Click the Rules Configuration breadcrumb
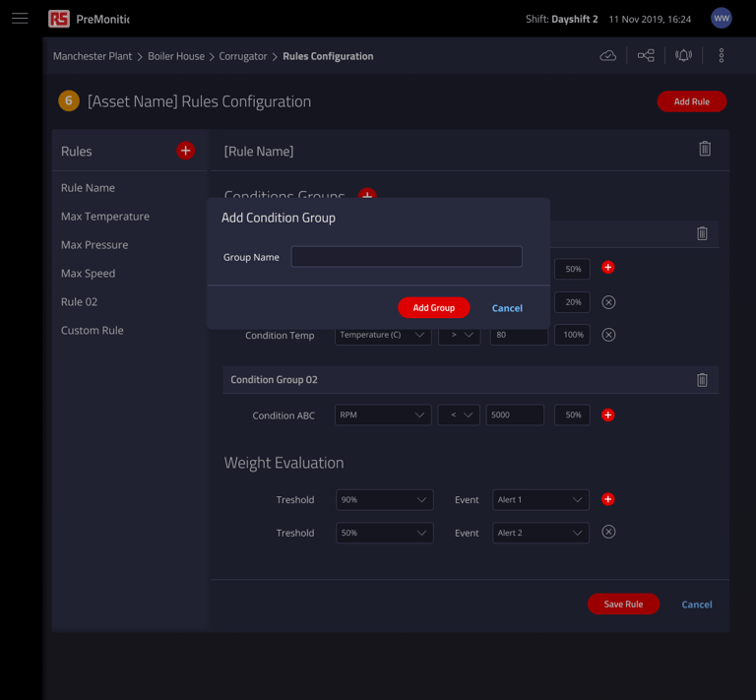Viewport: 756px width, 700px height. [x=328, y=56]
